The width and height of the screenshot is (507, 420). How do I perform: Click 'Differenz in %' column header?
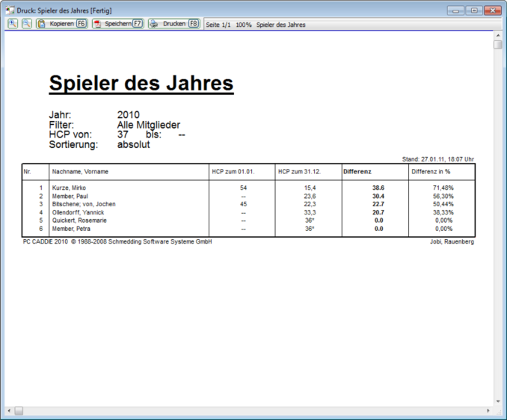pos(431,172)
